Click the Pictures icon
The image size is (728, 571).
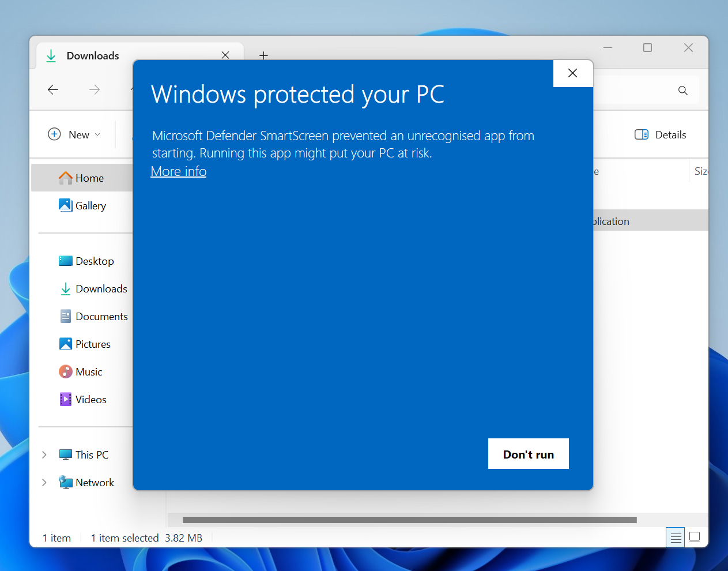[66, 344]
